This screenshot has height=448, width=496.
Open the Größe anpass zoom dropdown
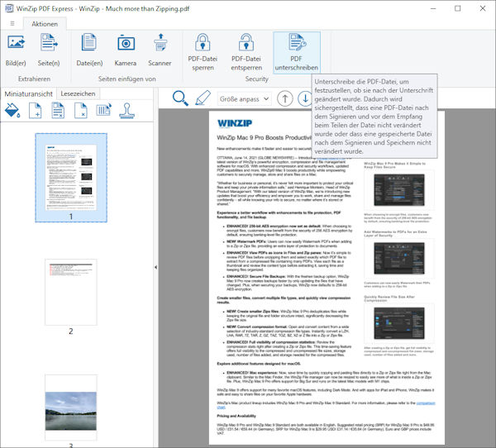[244, 99]
